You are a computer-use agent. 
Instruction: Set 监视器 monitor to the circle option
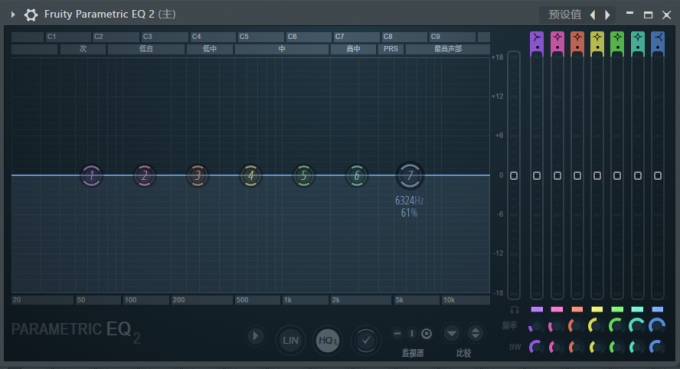click(427, 333)
